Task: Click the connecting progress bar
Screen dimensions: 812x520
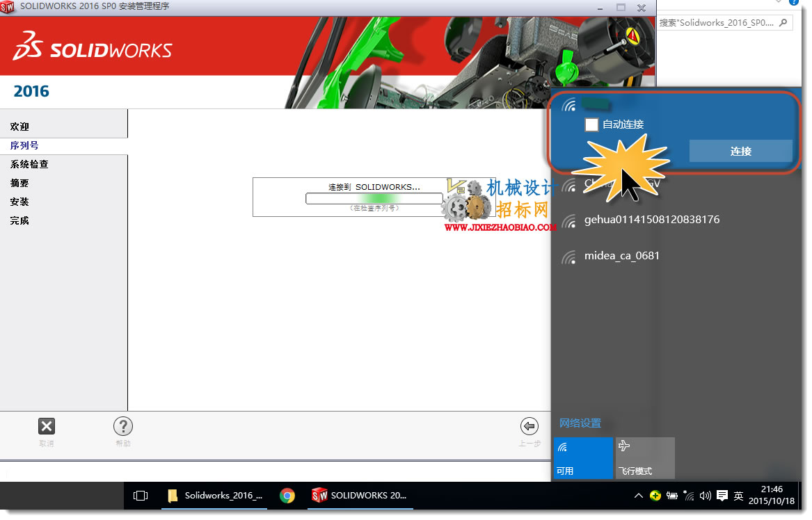Action: pyautogui.click(x=374, y=199)
